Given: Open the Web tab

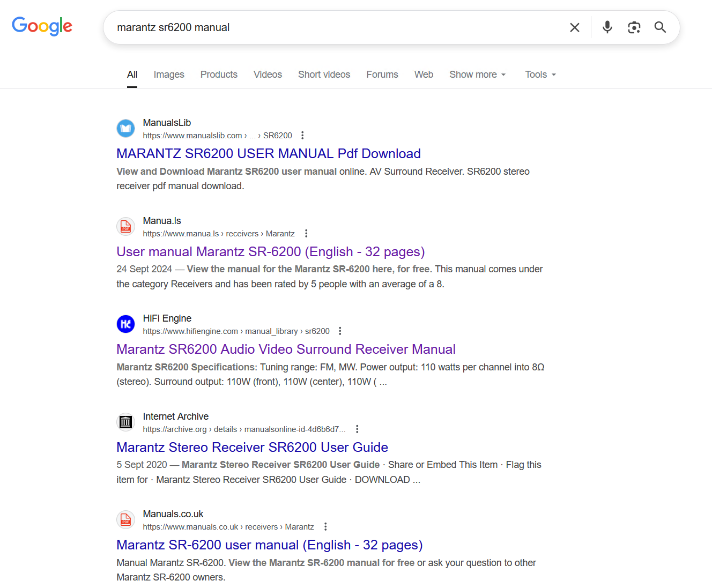Looking at the screenshot, I should (424, 75).
